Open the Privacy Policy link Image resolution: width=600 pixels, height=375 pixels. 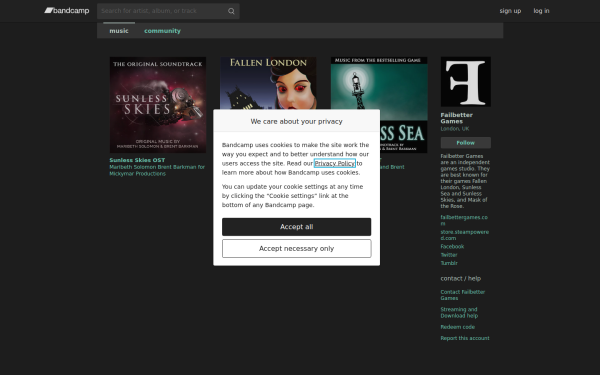(x=334, y=163)
